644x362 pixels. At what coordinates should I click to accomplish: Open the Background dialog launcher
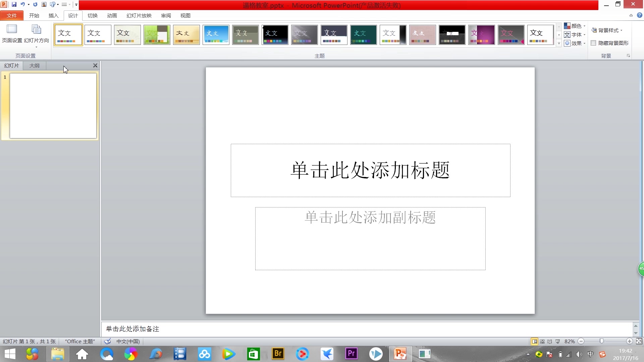(x=628, y=56)
